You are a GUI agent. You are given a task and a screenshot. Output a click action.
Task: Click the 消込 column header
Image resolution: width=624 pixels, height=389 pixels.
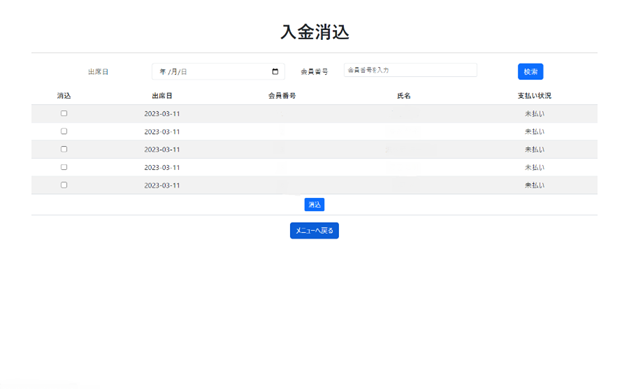click(64, 96)
